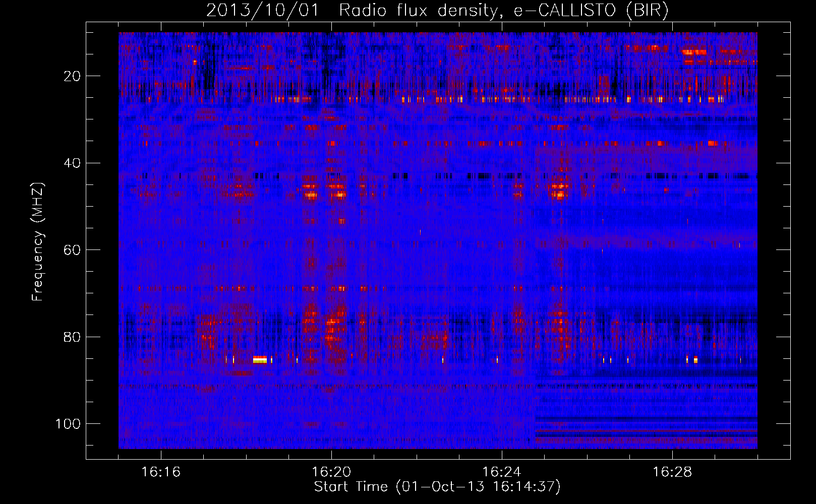Screen dimensions: 816x504
Task: Click the 80 frequency tick label
Action: pos(72,337)
